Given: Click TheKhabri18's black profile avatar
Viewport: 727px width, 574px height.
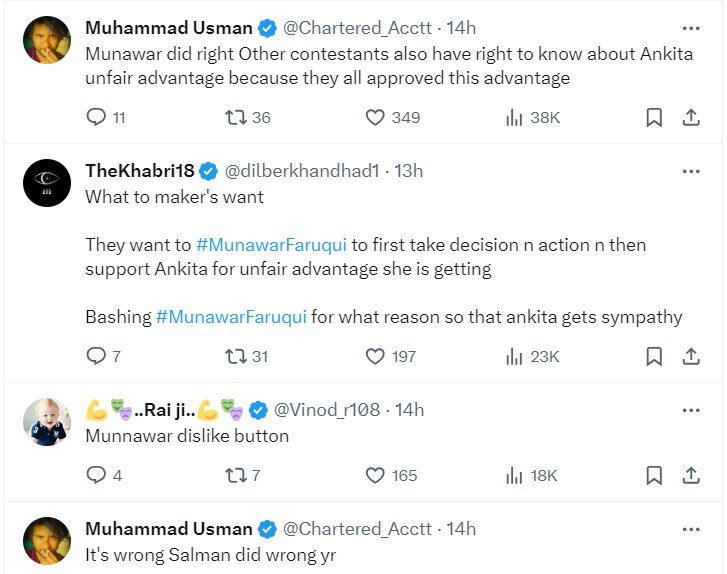Looking at the screenshot, I should 46,182.
